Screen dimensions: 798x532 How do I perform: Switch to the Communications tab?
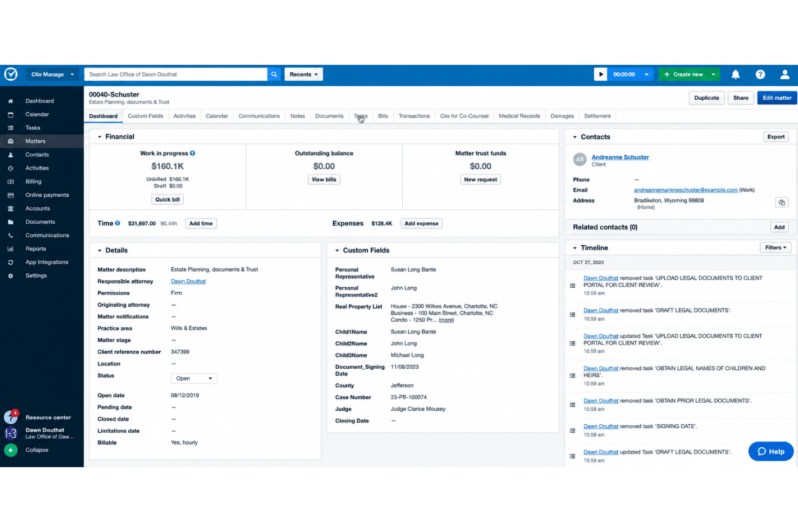tap(259, 116)
